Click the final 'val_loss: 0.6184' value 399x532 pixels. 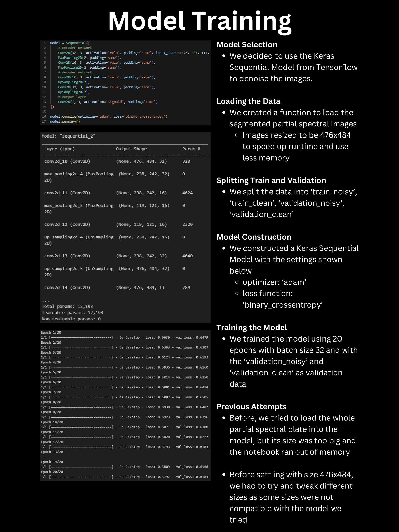click(192, 477)
